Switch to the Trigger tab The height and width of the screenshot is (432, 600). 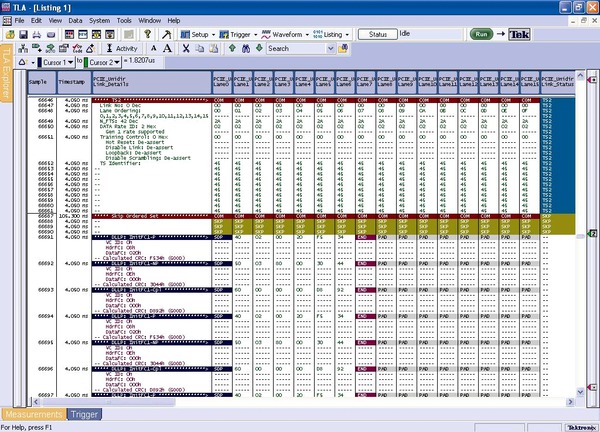[x=84, y=414]
